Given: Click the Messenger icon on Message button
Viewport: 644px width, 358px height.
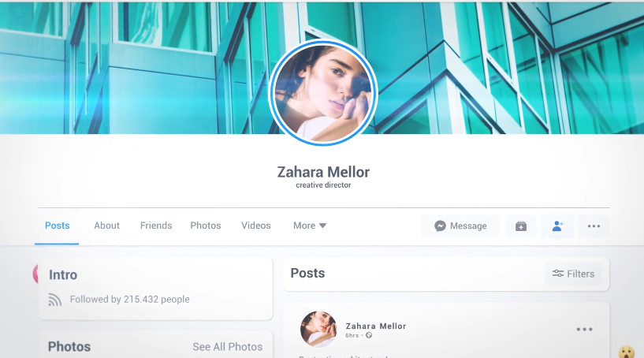Looking at the screenshot, I should [440, 226].
